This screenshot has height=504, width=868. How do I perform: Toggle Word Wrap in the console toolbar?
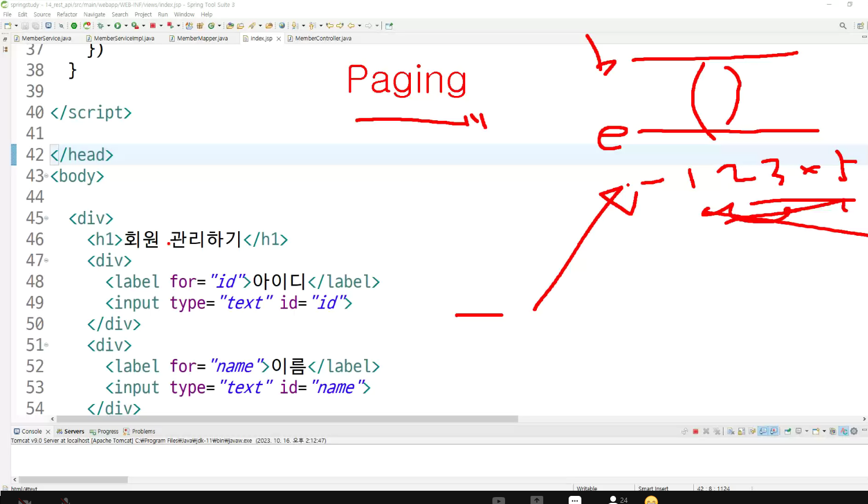[752, 431]
